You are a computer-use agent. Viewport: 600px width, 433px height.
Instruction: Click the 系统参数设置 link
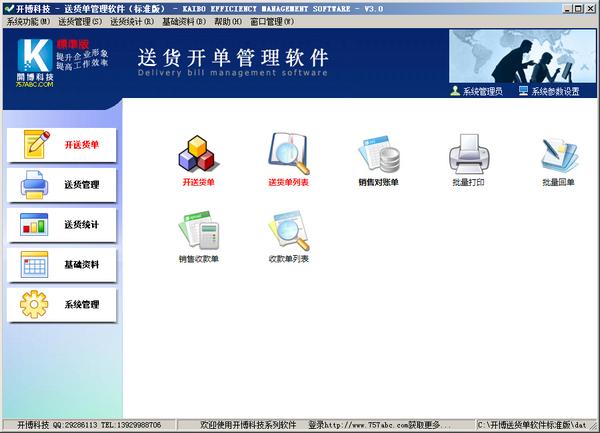coord(555,91)
